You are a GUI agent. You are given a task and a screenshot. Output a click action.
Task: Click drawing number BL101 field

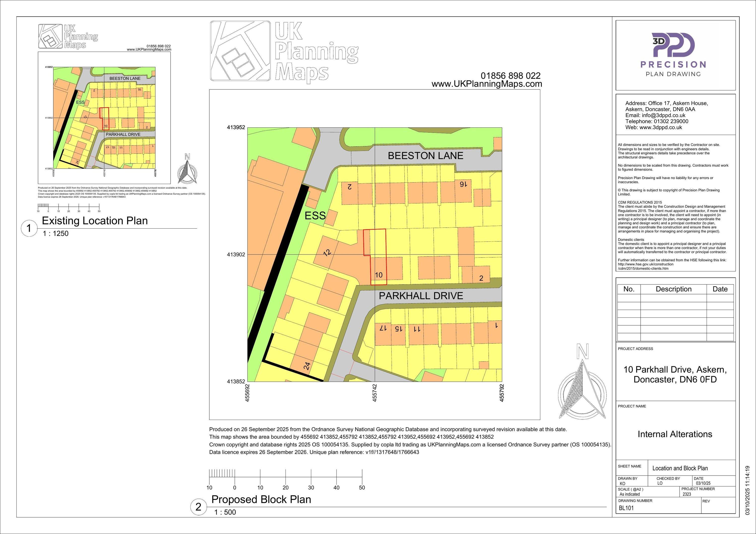[x=626, y=508]
